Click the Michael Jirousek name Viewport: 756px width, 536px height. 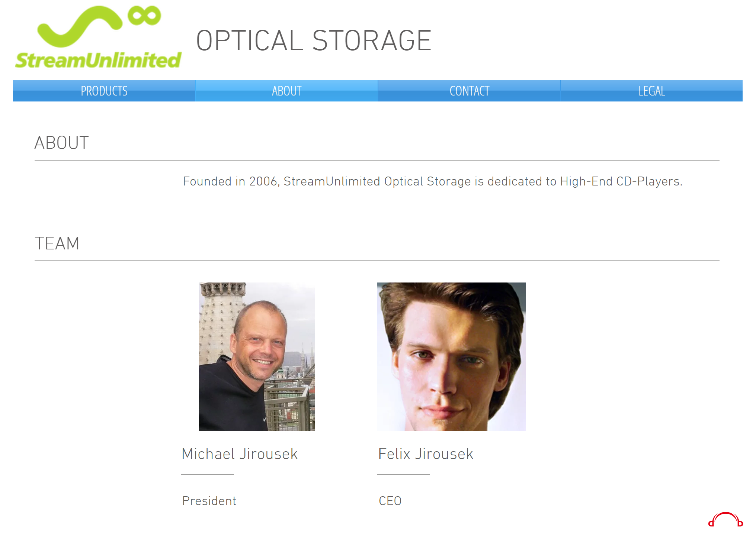point(240,454)
